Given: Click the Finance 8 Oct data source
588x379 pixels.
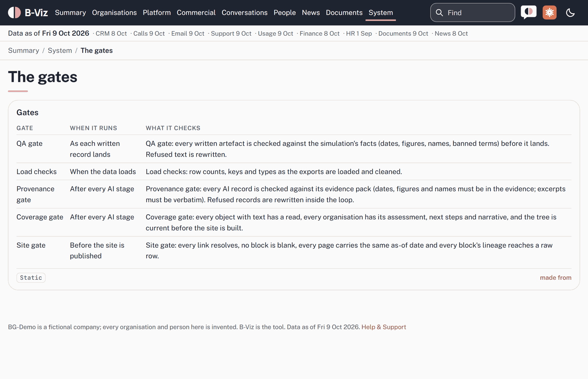Looking at the screenshot, I should coord(320,33).
